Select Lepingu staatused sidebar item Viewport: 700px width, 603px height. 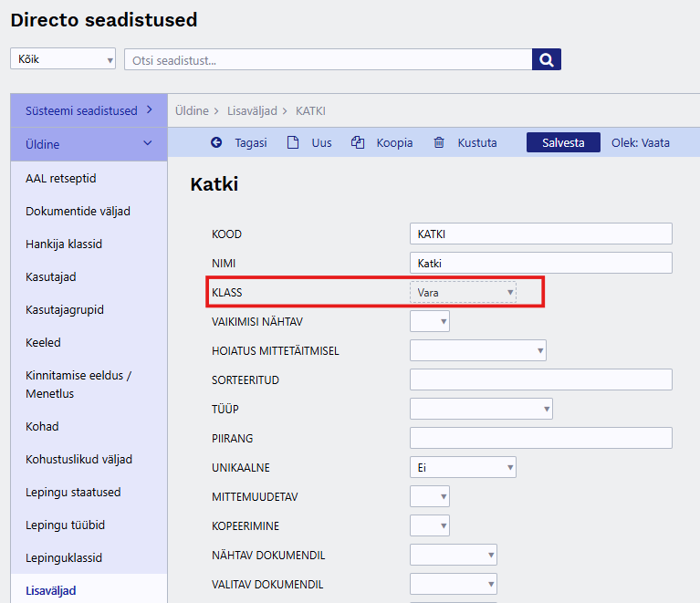point(73,492)
